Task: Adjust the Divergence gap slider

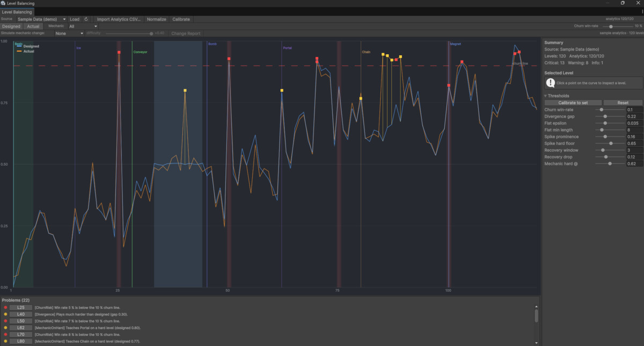Action: tap(610, 116)
